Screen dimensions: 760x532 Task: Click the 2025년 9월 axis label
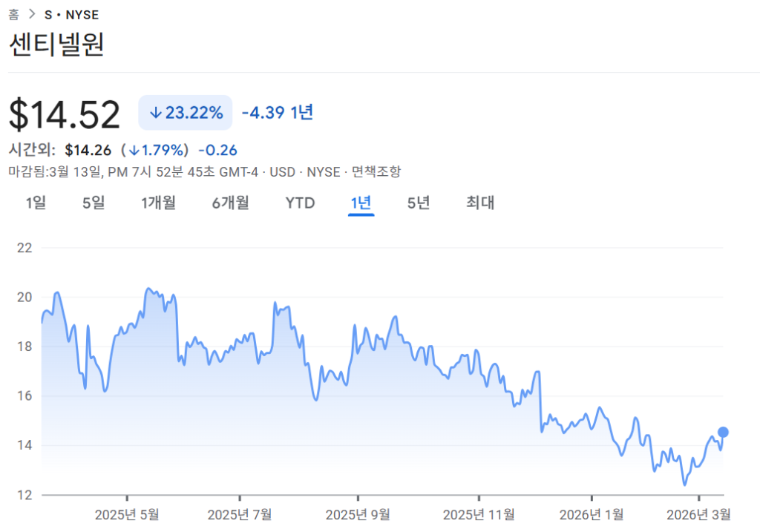coord(358,514)
